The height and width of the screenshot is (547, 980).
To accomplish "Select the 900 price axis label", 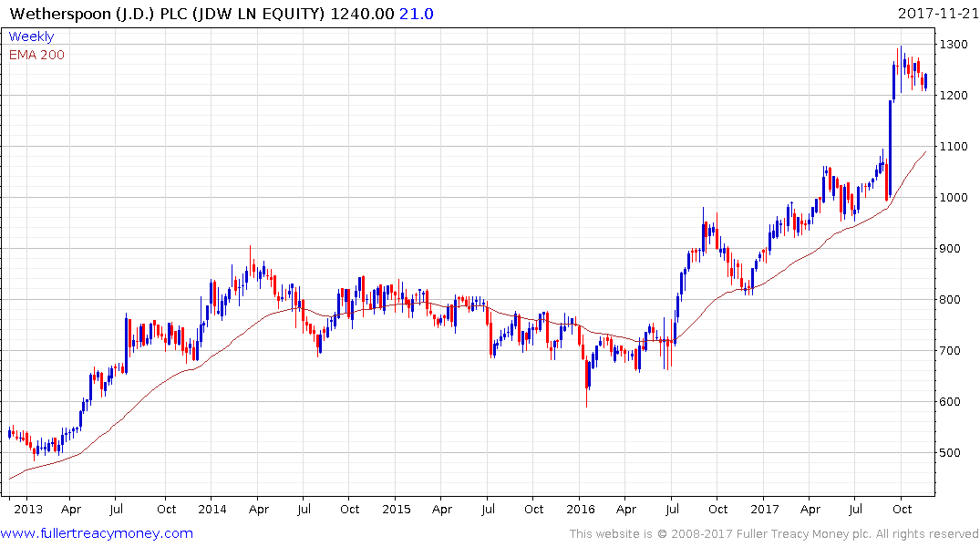I will [950, 249].
